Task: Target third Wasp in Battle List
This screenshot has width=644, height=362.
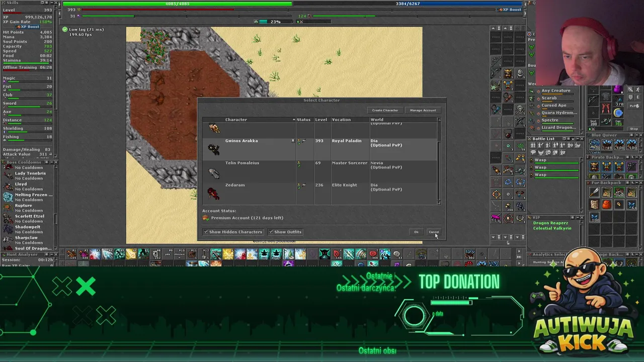Action: pyautogui.click(x=553, y=175)
